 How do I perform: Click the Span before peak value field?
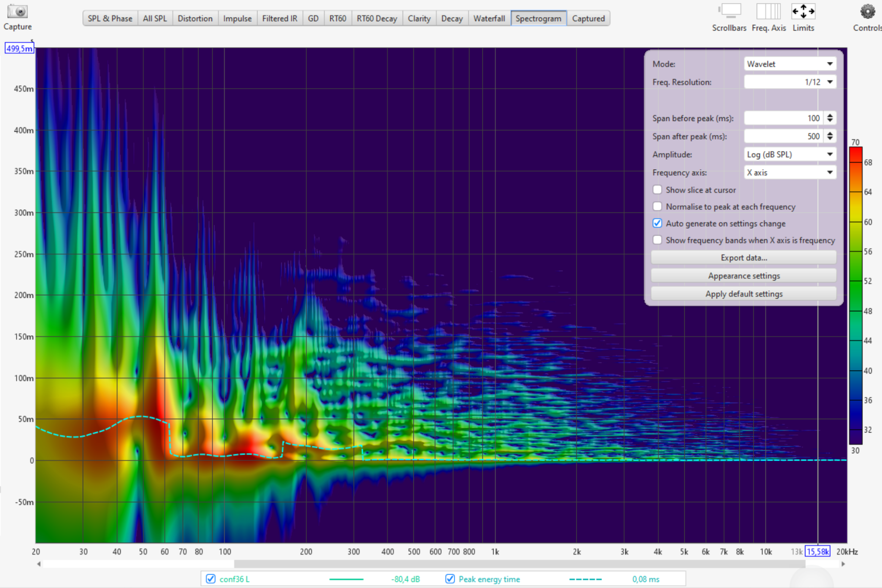[784, 118]
